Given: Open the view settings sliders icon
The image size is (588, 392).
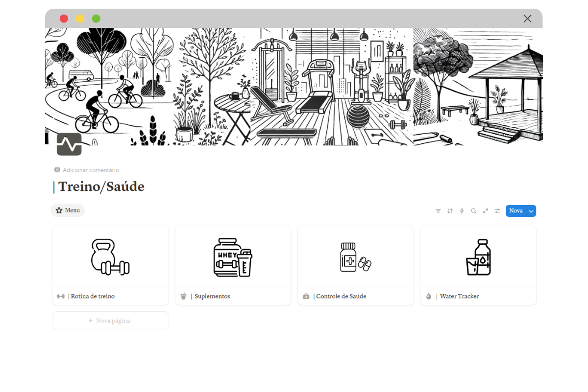Looking at the screenshot, I should [497, 211].
